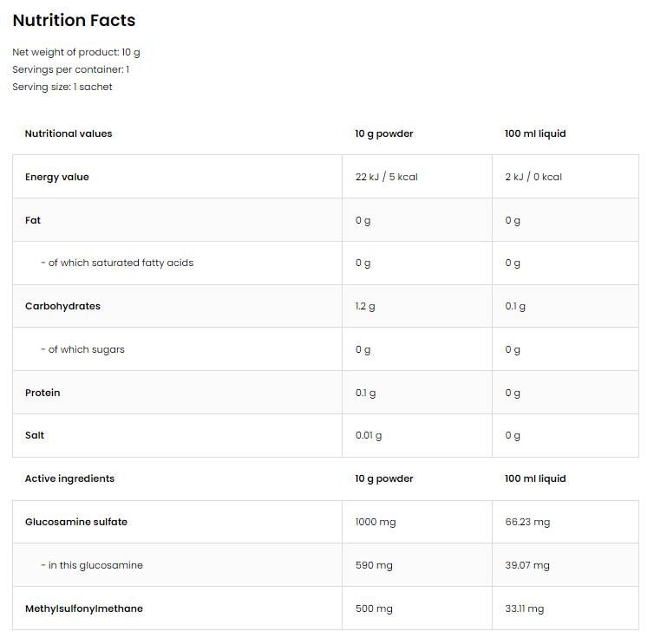Click the serving size 1 sachet text
The height and width of the screenshot is (644, 654).
62,87
